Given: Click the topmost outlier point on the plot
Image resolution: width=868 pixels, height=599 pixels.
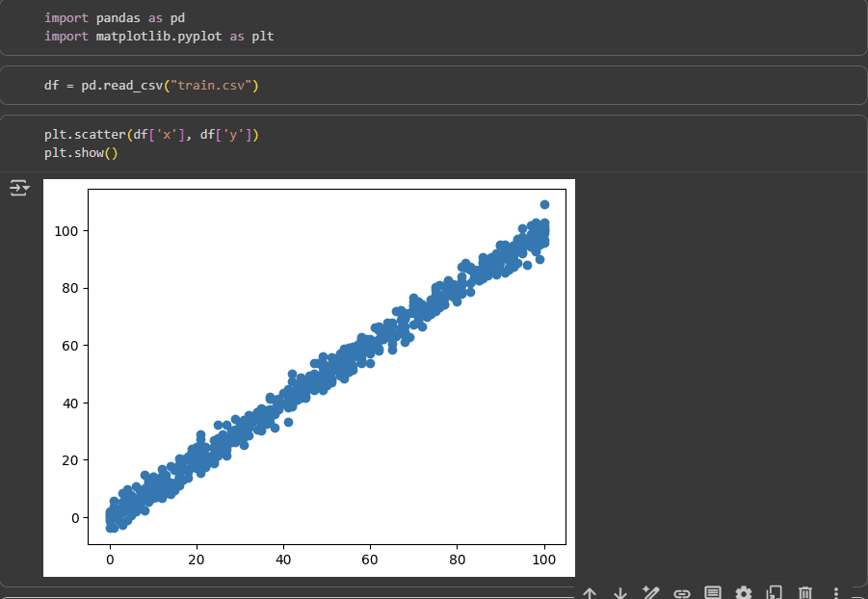Looking at the screenshot, I should (544, 204).
